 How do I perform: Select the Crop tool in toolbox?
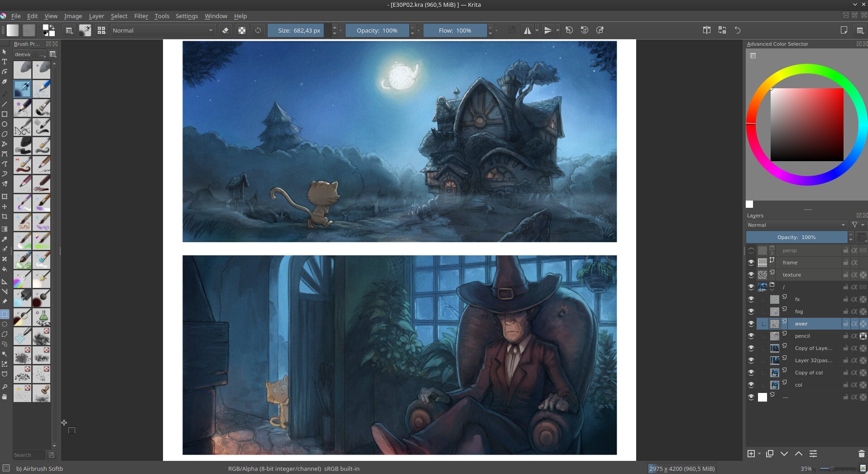[5, 216]
